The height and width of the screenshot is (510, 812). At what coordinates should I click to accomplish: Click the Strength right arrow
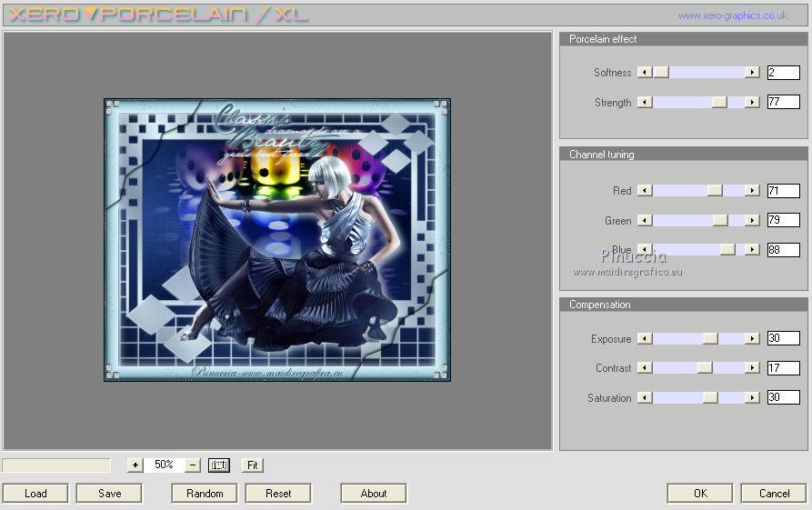(x=752, y=102)
